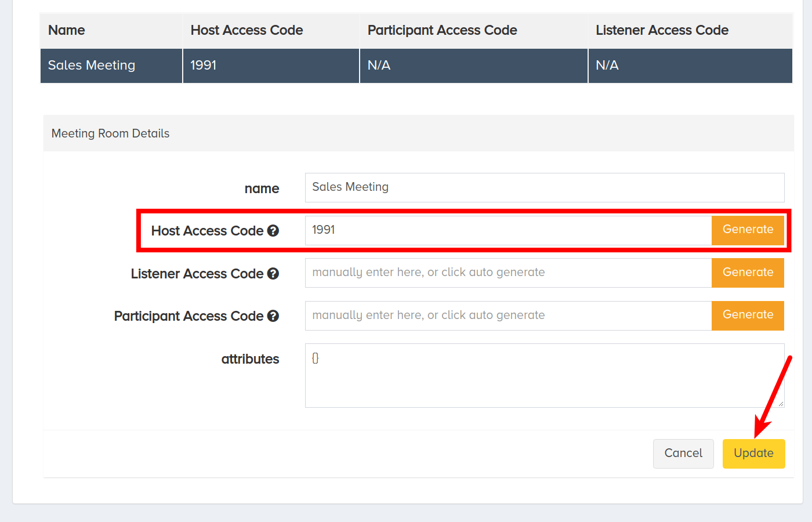Select N/A cell under Listener Access Code
812x522 pixels.
click(690, 66)
